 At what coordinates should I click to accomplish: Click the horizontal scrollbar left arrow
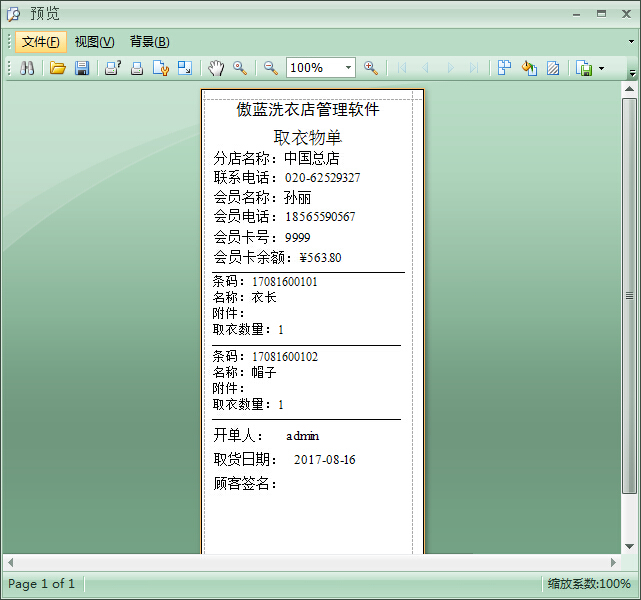(11, 562)
